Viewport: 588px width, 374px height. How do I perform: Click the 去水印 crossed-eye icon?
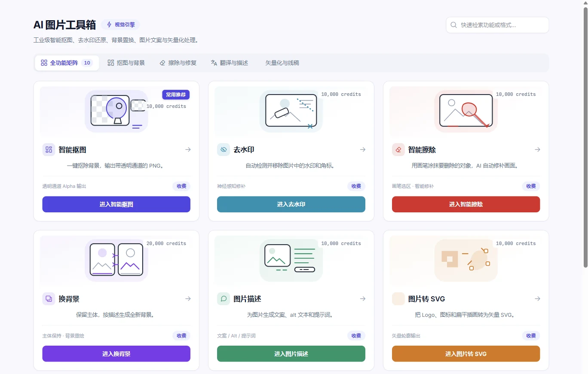(224, 150)
